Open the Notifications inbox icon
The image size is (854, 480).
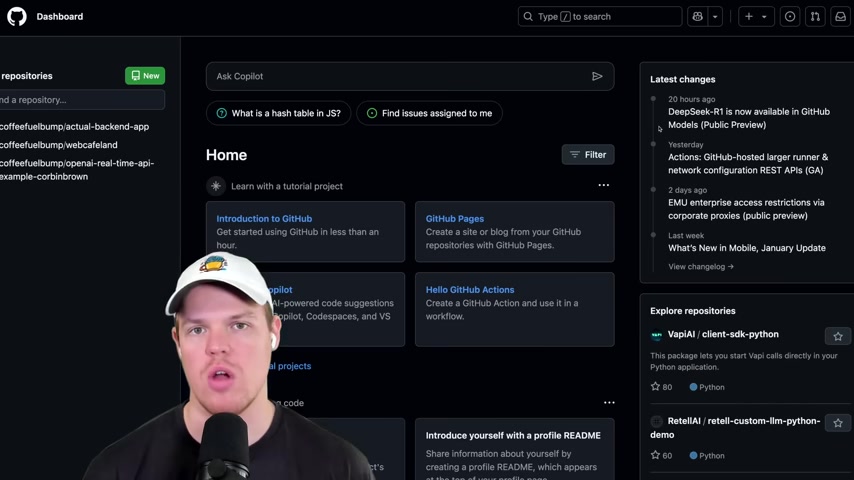840,16
